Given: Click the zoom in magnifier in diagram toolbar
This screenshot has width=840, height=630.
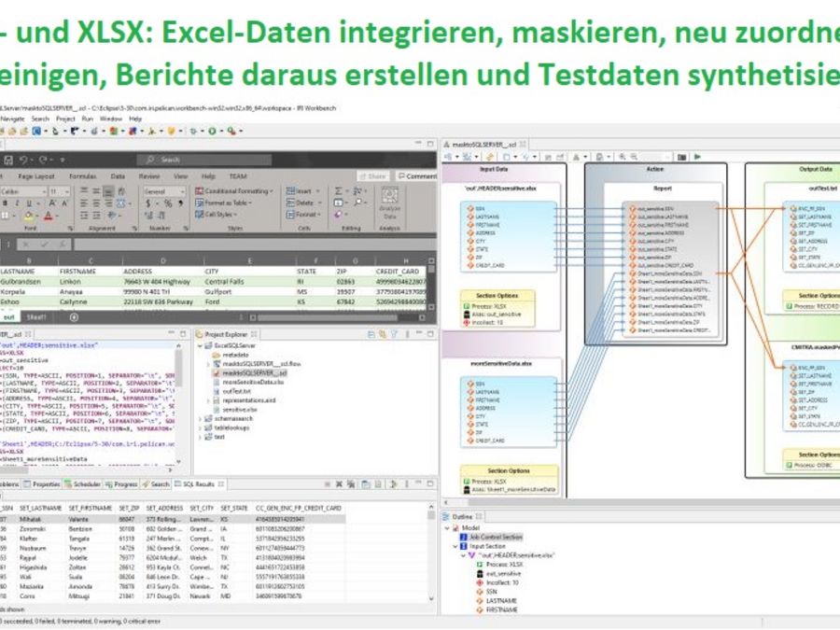Looking at the screenshot, I should 623,157.
